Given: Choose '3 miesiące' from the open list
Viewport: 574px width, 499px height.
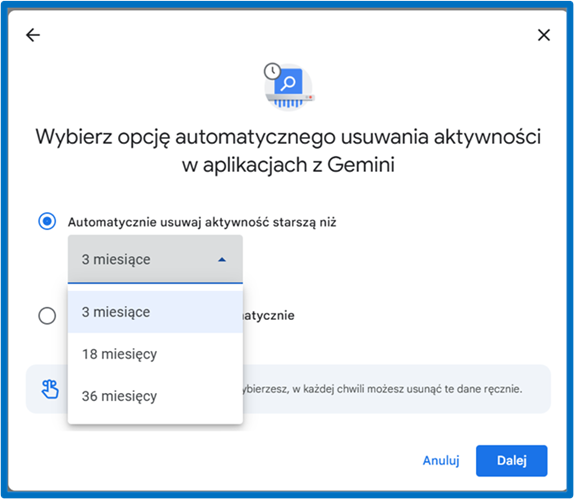Looking at the screenshot, I should [155, 312].
